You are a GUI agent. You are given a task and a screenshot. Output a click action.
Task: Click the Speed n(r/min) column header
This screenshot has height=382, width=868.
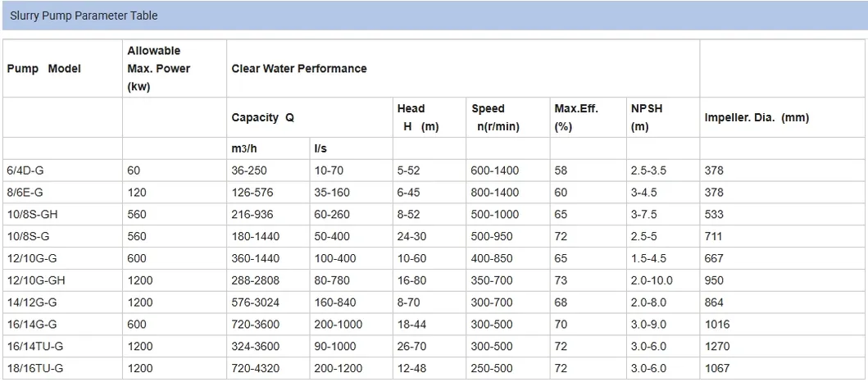[x=495, y=118]
